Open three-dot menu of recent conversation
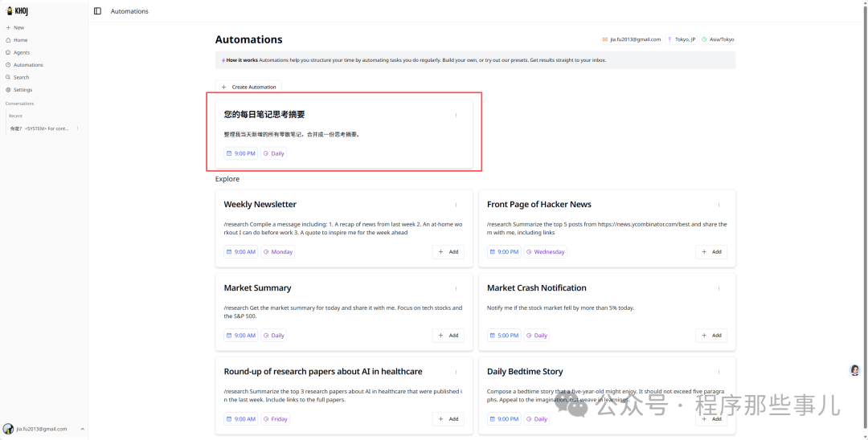Screen dimensions: 868x440 click(x=77, y=128)
